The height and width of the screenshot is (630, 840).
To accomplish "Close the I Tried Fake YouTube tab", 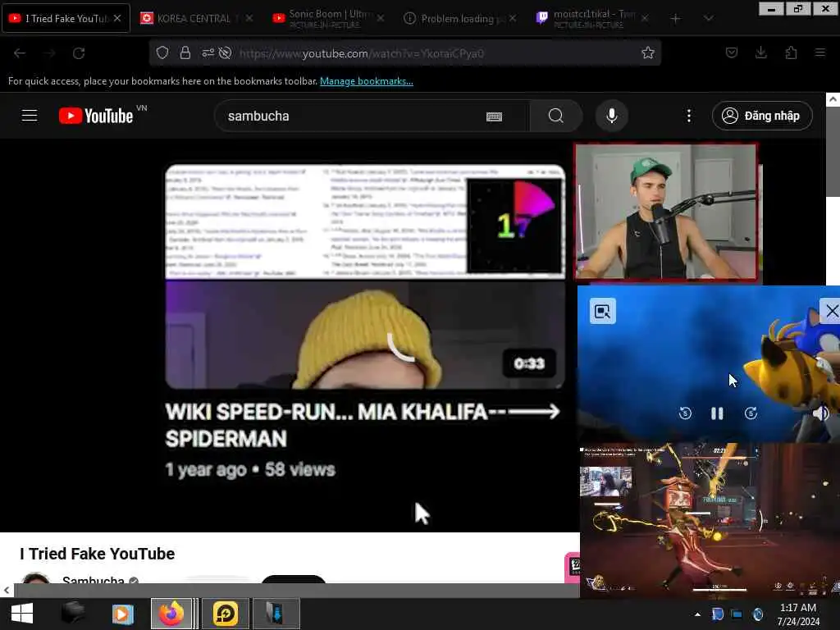I will 117,18.
